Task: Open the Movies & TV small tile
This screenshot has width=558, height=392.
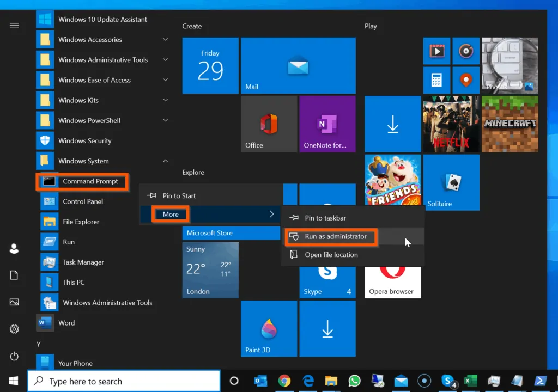Action: pyautogui.click(x=436, y=51)
